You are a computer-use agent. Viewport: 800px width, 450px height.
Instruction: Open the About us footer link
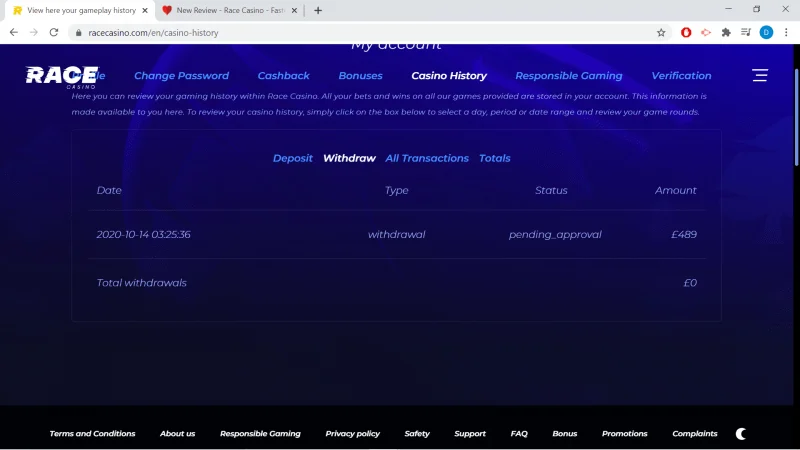(x=178, y=434)
